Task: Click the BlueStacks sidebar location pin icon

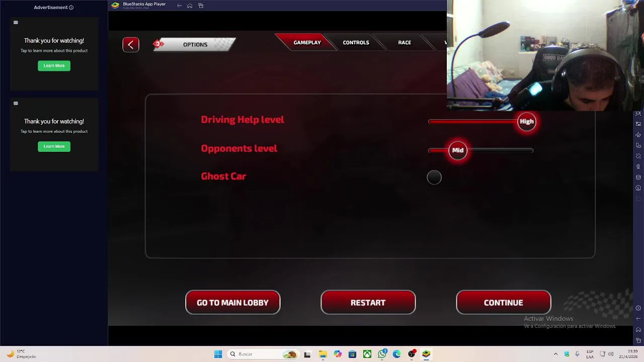Action: (638, 166)
